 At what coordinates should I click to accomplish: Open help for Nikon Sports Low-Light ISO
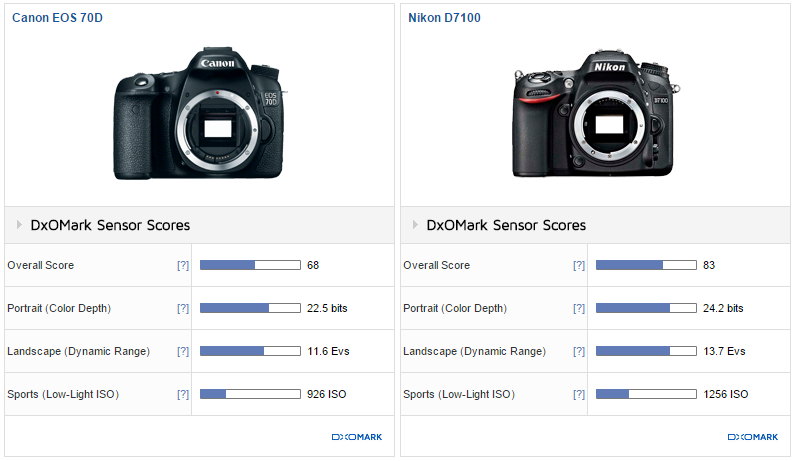pyautogui.click(x=579, y=394)
